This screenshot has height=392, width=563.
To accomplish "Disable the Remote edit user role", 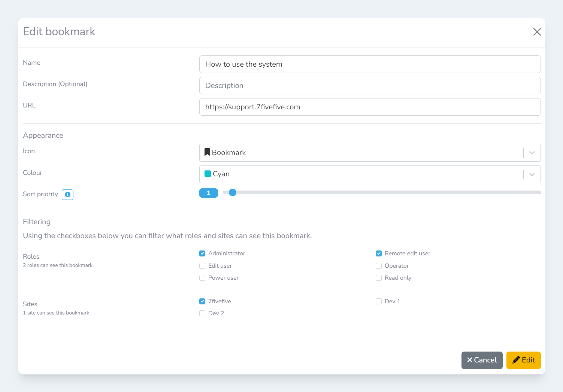I will coord(379,253).
